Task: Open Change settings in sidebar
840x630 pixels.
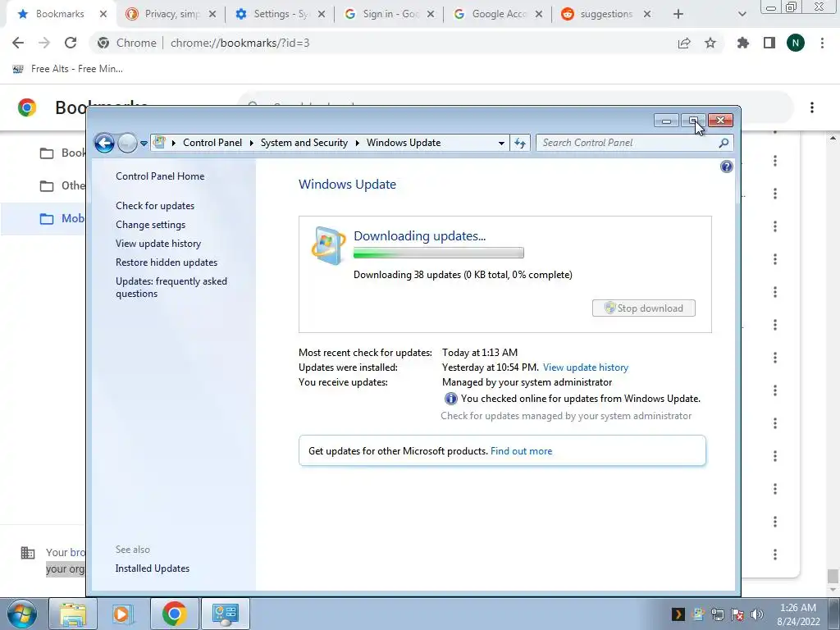Action: click(151, 225)
